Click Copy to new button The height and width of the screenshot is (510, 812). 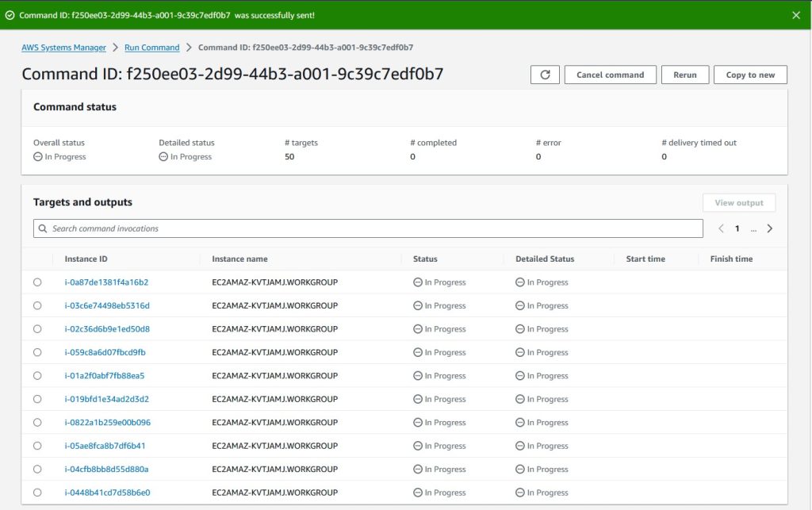point(750,75)
